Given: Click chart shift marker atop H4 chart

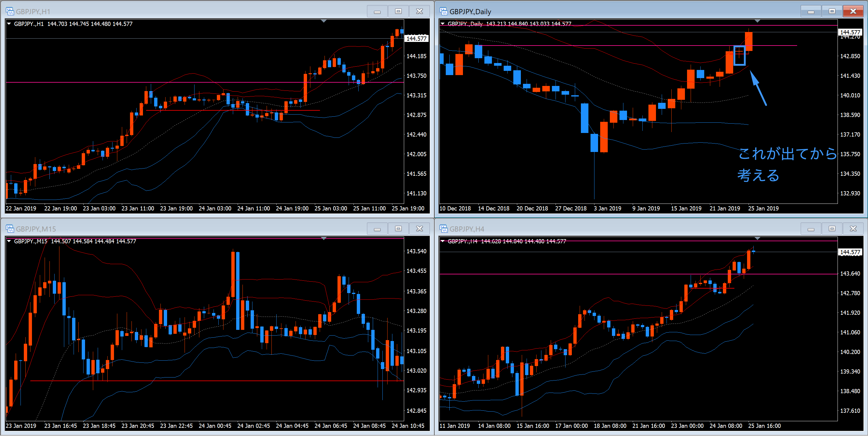Looking at the screenshot, I should click(x=758, y=239).
